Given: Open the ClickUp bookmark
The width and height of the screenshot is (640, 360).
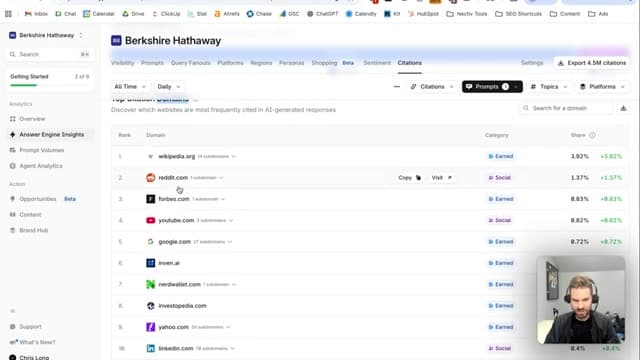Looking at the screenshot, I should coord(166,14).
